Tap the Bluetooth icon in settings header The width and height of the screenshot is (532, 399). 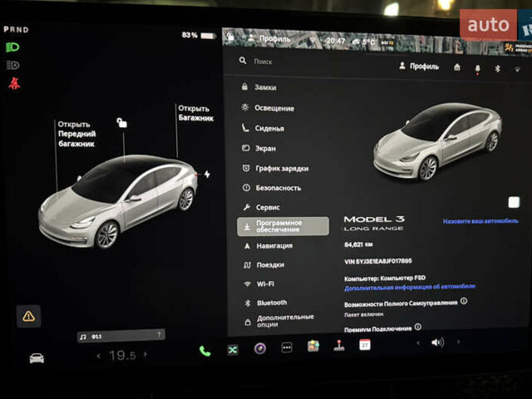click(499, 67)
